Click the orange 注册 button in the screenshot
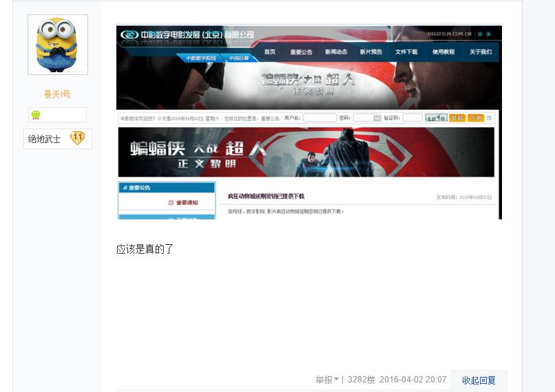Image resolution: width=555 pixels, height=392 pixels. (x=476, y=118)
